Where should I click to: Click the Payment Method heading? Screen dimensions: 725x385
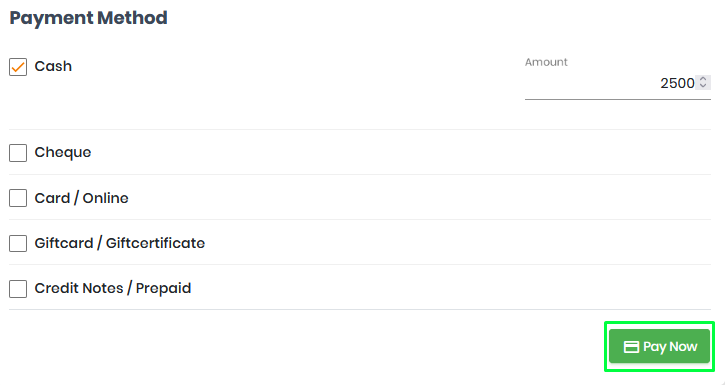[x=89, y=18]
